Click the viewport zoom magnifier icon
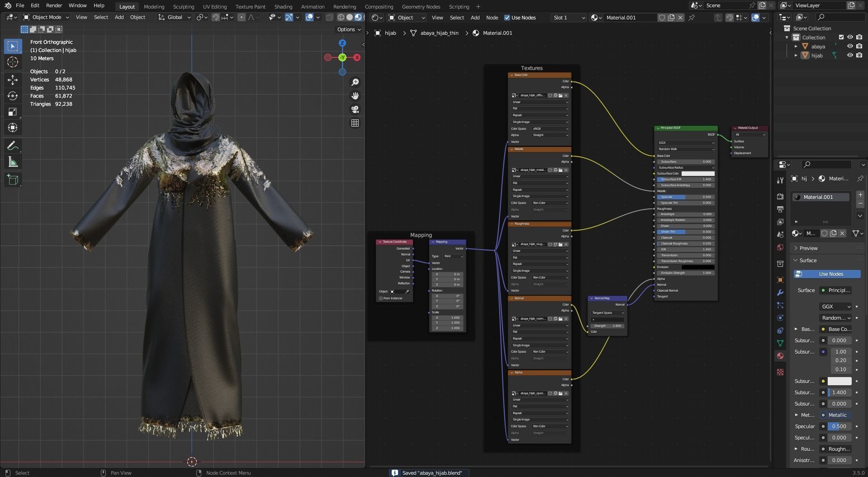This screenshot has height=477, width=868. (355, 82)
